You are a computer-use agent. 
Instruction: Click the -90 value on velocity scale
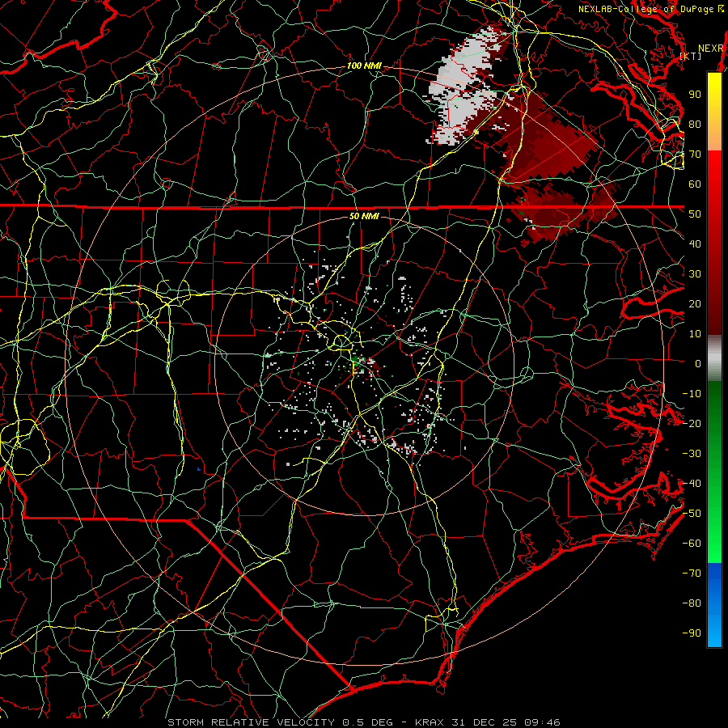click(x=692, y=633)
